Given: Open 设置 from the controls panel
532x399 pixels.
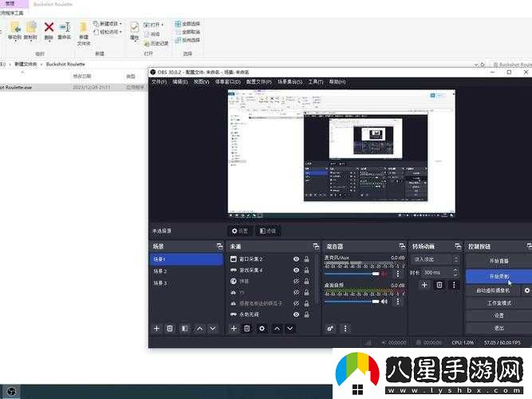Looking at the screenshot, I should pyautogui.click(x=499, y=315).
